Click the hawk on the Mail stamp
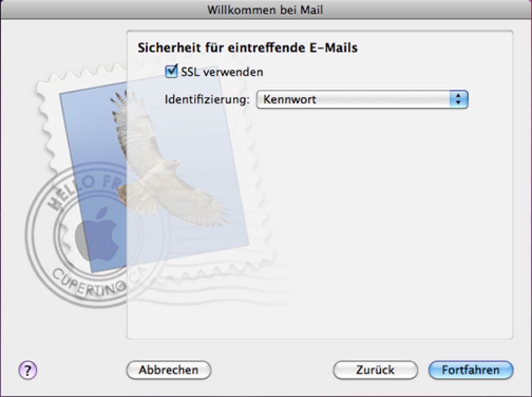532x397 pixels. coord(160,168)
